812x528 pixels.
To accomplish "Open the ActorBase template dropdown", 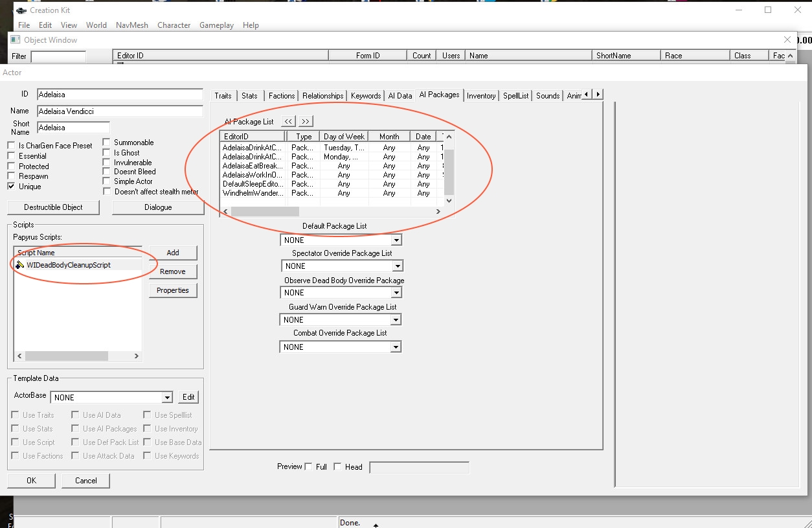I will click(167, 398).
